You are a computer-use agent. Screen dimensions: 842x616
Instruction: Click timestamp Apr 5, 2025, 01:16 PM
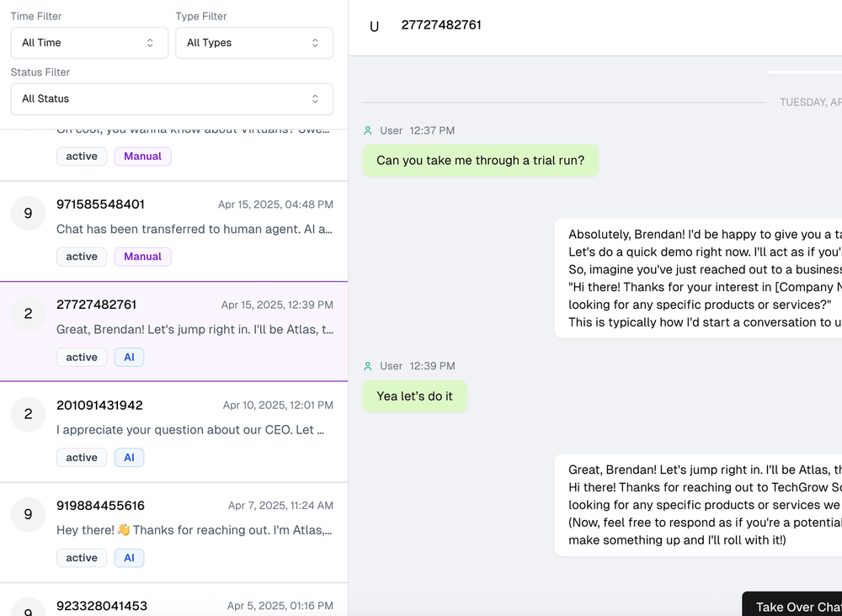[280, 606]
